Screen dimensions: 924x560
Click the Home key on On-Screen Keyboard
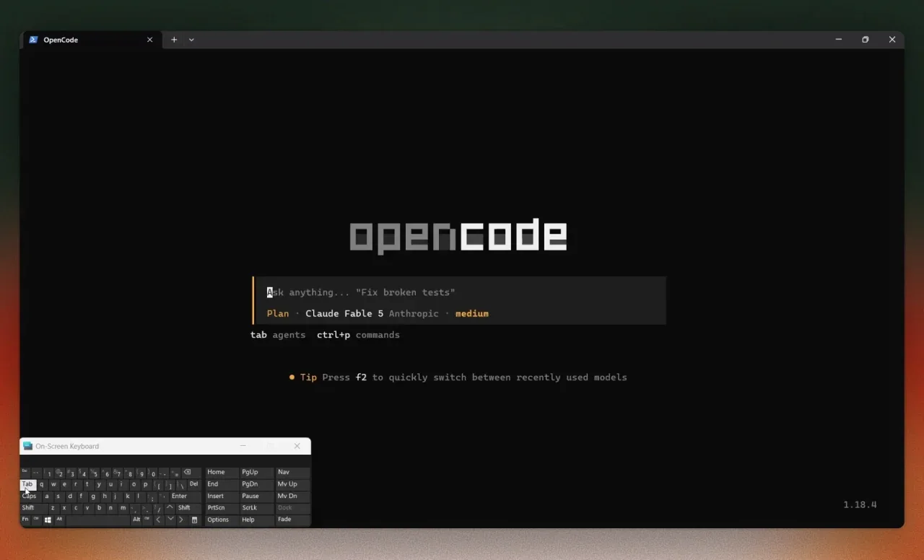pyautogui.click(x=222, y=473)
